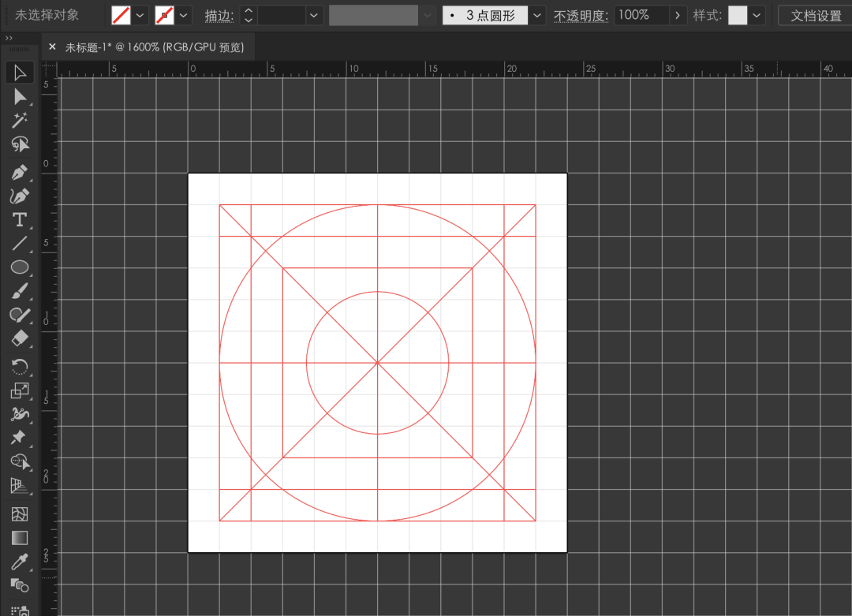Activate the Type tool
The width and height of the screenshot is (852, 616).
[x=20, y=219]
